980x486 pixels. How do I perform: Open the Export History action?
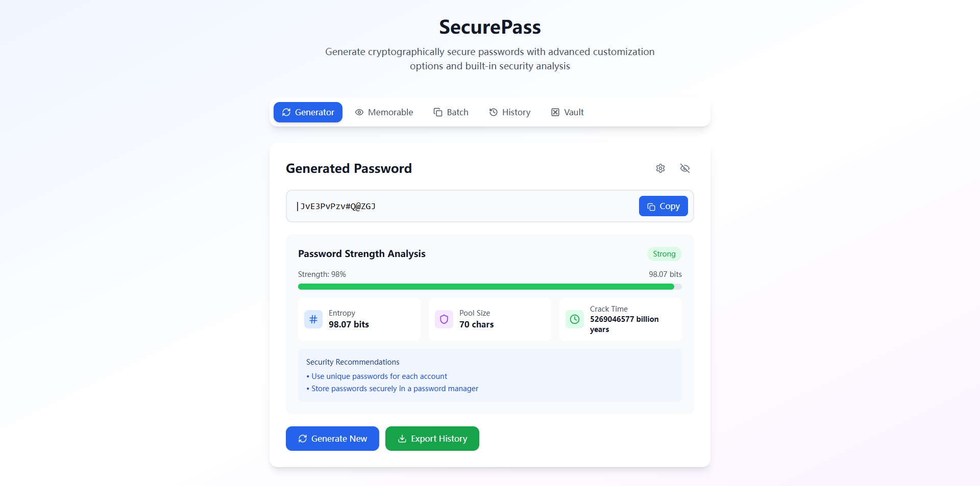(432, 439)
